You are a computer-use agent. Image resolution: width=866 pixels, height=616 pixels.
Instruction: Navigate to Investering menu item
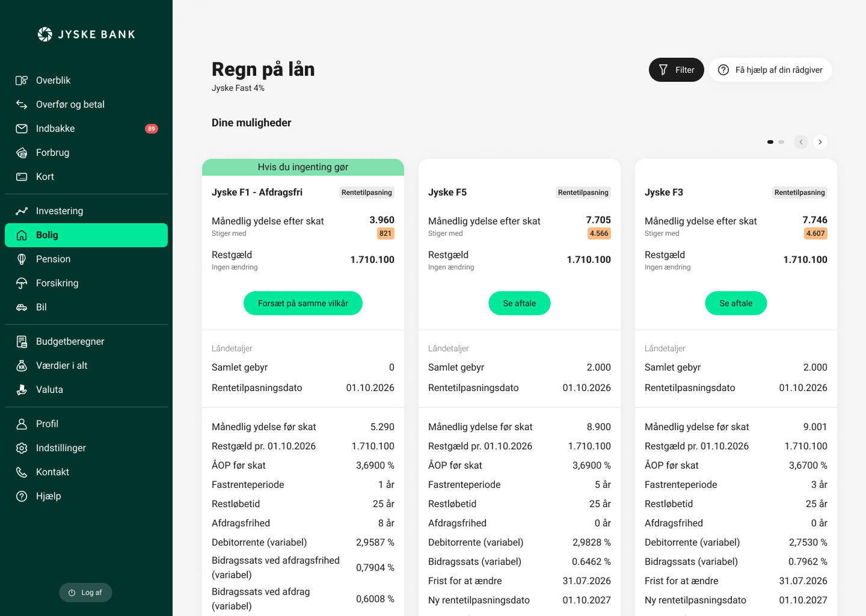pos(86,211)
